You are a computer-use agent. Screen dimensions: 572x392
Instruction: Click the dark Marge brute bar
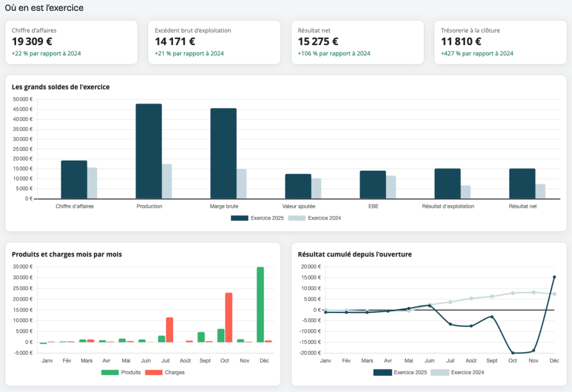click(223, 153)
